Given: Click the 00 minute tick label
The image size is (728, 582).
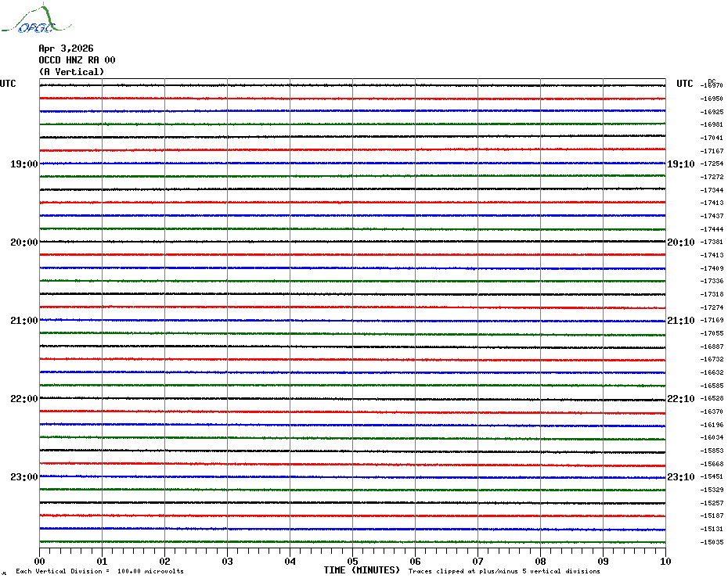Looking at the screenshot, I should [40, 561].
